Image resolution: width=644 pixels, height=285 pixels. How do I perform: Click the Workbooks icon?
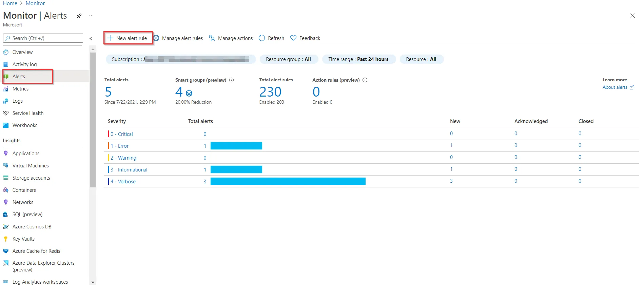(x=6, y=125)
